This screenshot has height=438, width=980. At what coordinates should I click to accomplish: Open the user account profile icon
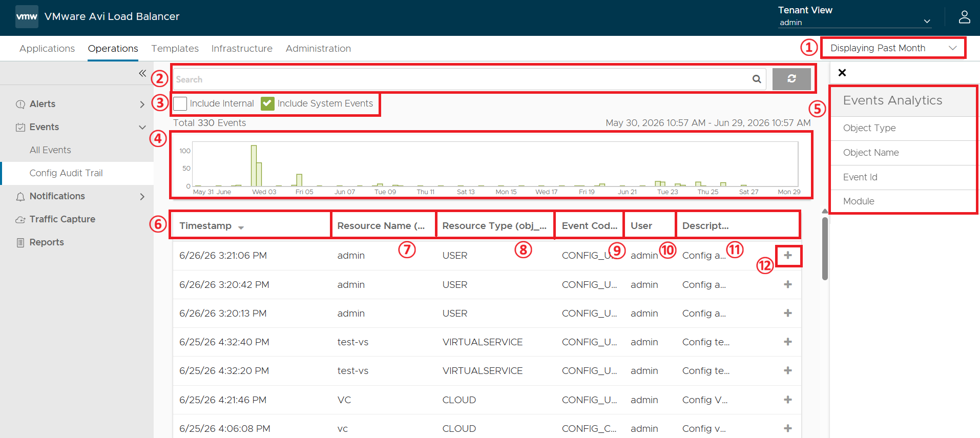964,17
